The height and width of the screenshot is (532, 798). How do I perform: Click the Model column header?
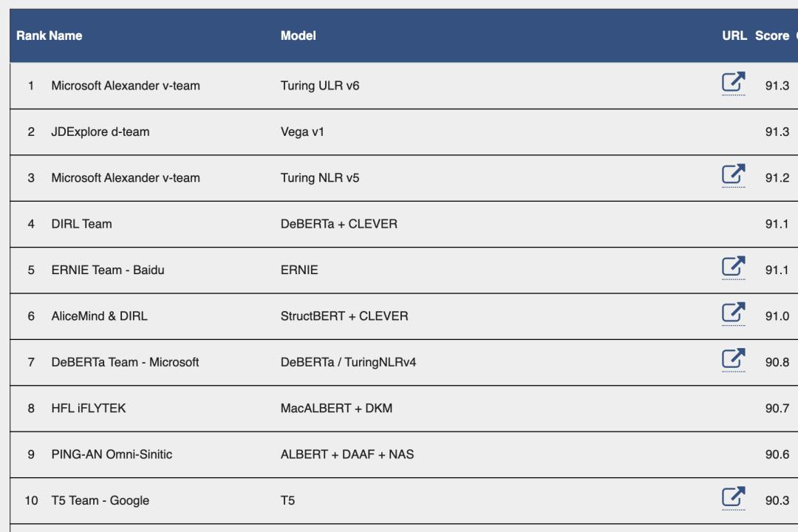(299, 35)
